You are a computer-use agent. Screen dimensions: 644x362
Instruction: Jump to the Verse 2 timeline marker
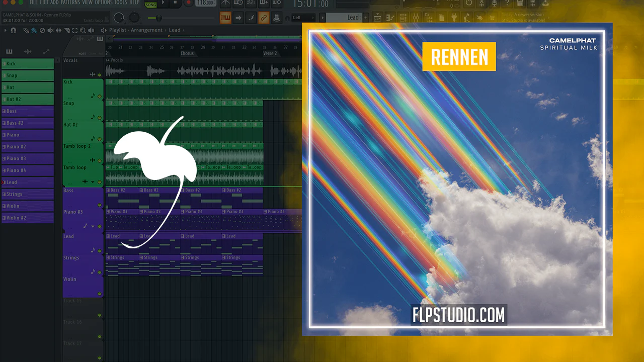(x=270, y=53)
